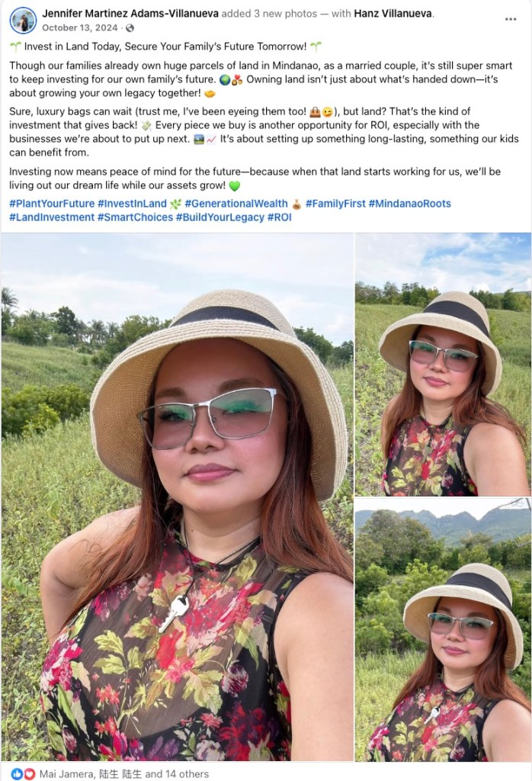Open the #SmartChoices hashtag
This screenshot has height=781, width=532.
click(135, 217)
